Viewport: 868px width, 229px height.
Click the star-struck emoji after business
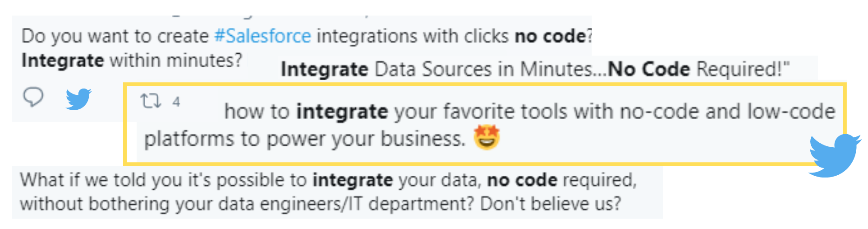pyautogui.click(x=487, y=137)
